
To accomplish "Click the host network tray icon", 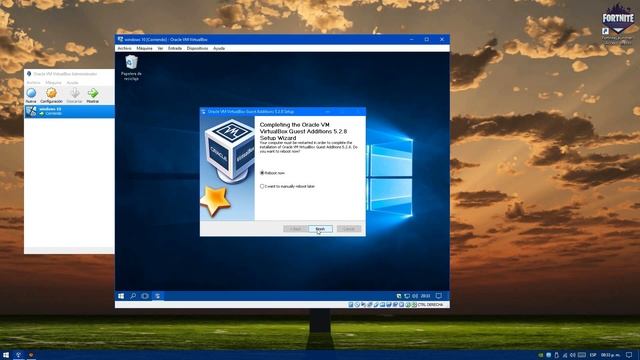I will tap(565, 355).
